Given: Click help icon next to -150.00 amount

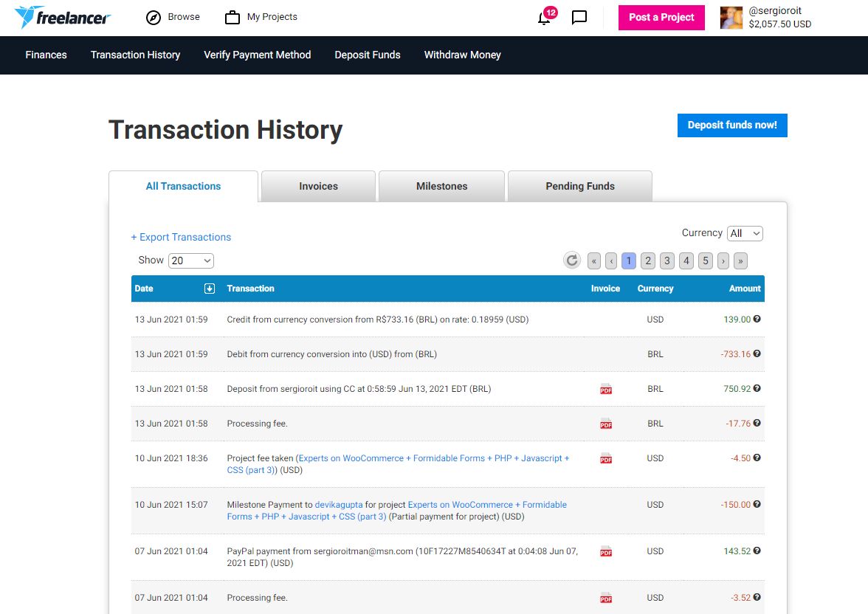Looking at the screenshot, I should pos(757,504).
